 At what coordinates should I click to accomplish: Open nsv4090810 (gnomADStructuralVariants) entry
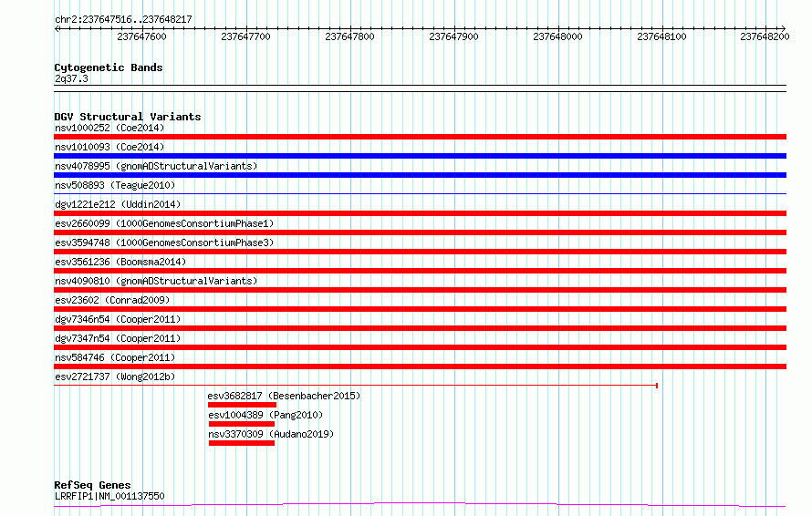pyautogui.click(x=156, y=281)
